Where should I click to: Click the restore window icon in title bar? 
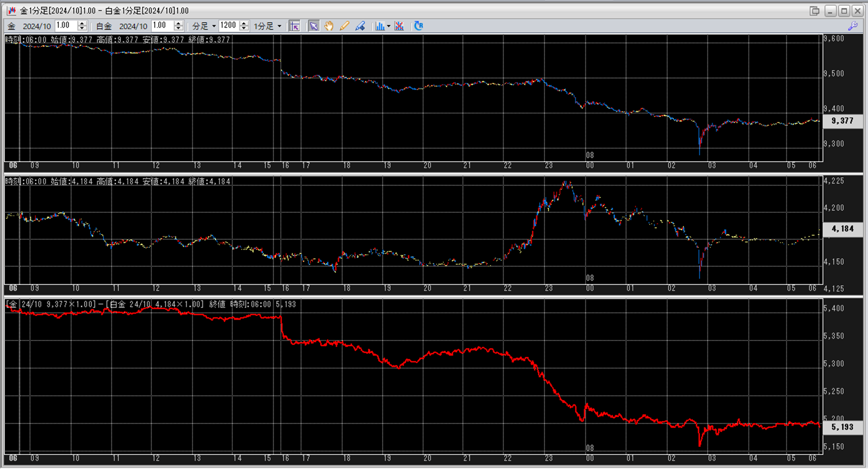point(814,11)
